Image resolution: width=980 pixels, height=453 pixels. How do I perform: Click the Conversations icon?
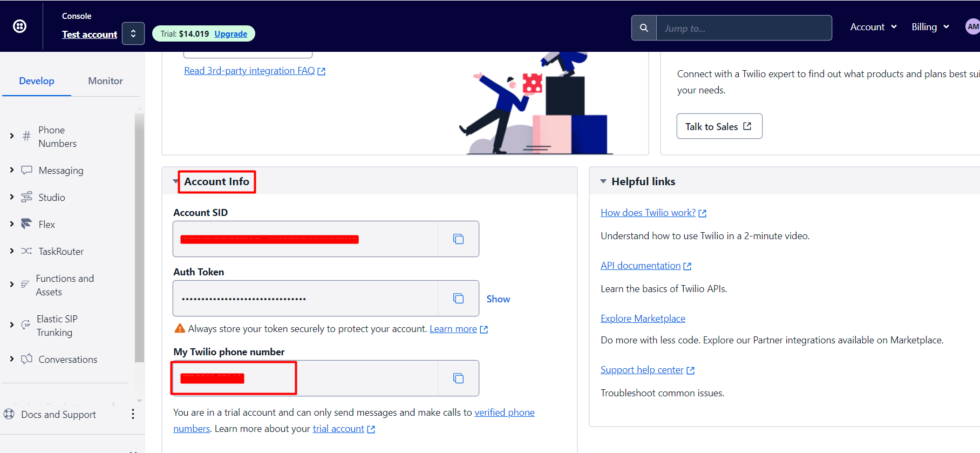pyautogui.click(x=26, y=359)
